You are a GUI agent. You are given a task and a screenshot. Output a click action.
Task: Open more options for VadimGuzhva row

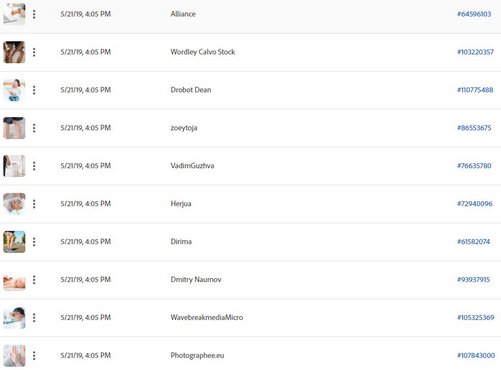click(34, 166)
